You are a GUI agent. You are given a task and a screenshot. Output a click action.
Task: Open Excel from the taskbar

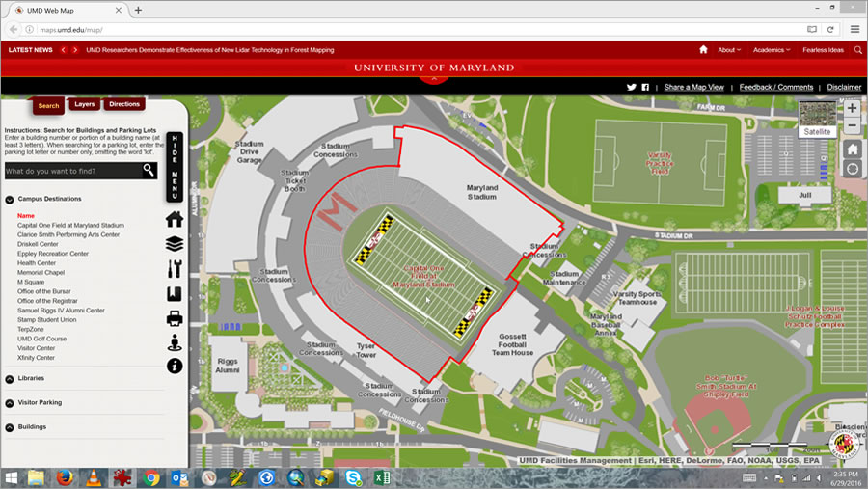(x=382, y=477)
